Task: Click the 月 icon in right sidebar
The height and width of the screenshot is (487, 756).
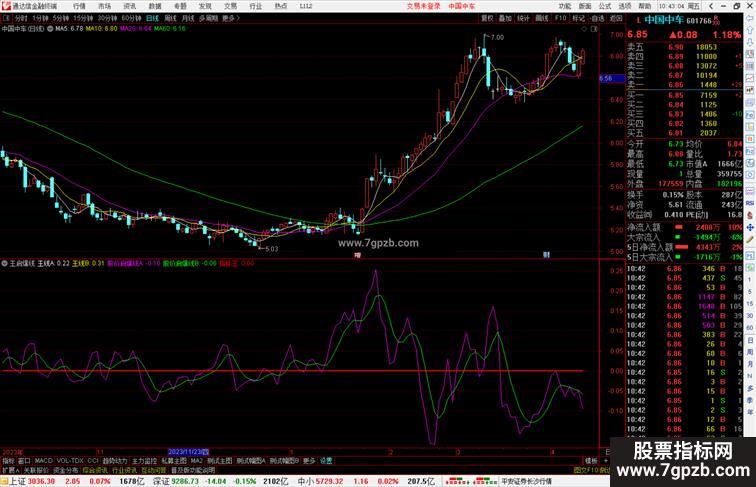Action: 750,365
